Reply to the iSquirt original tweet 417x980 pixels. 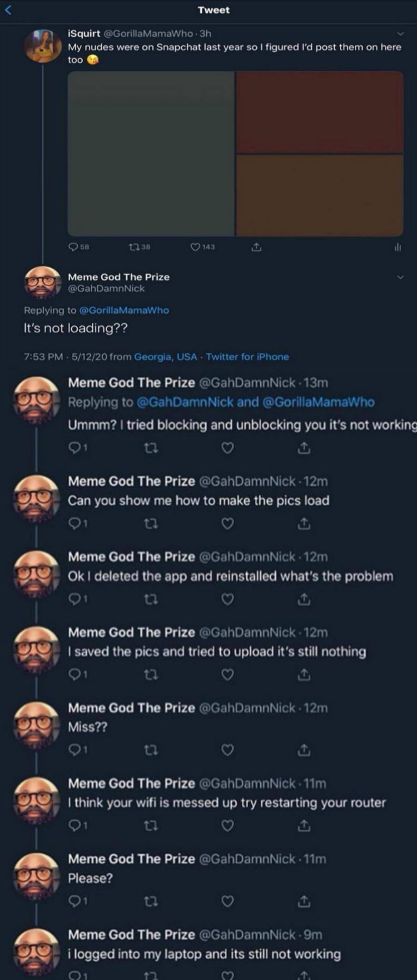(x=74, y=247)
